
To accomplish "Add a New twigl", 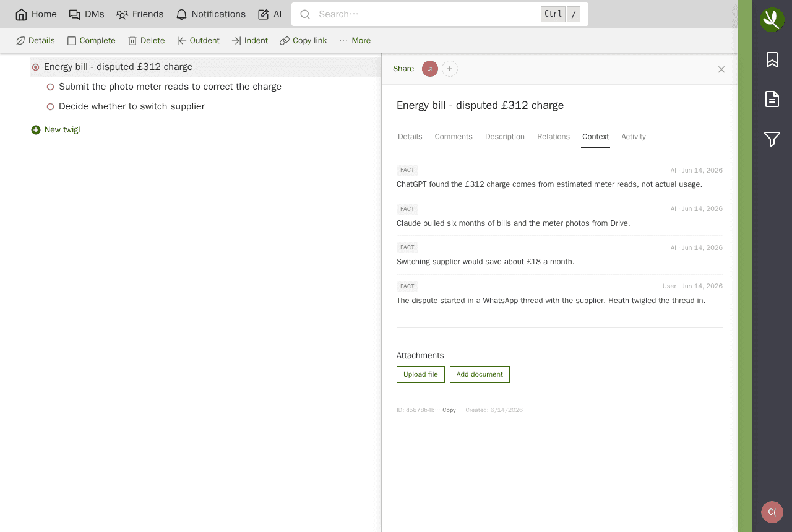I will click(x=56, y=130).
